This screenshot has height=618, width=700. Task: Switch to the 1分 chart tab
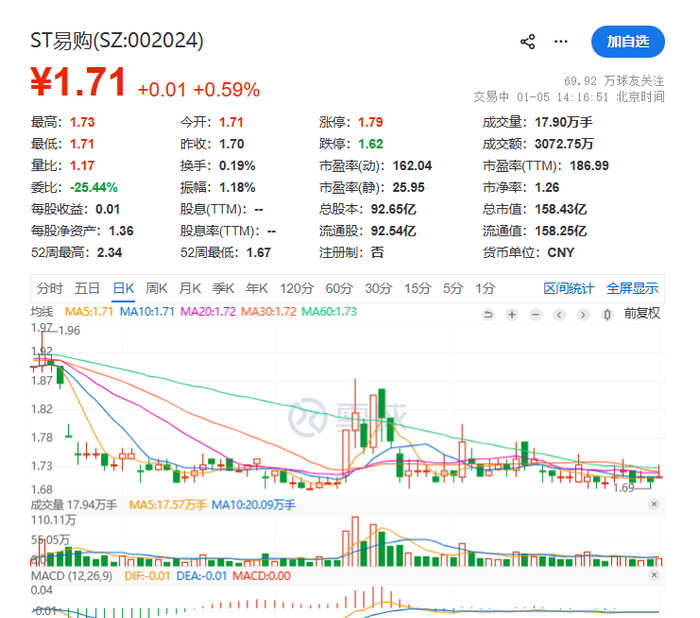pos(485,288)
